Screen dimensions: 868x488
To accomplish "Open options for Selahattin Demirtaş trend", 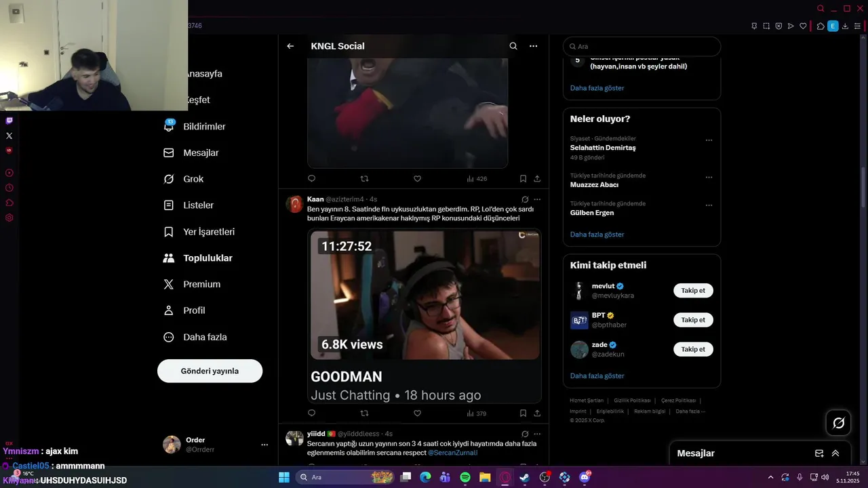I will tap(709, 140).
